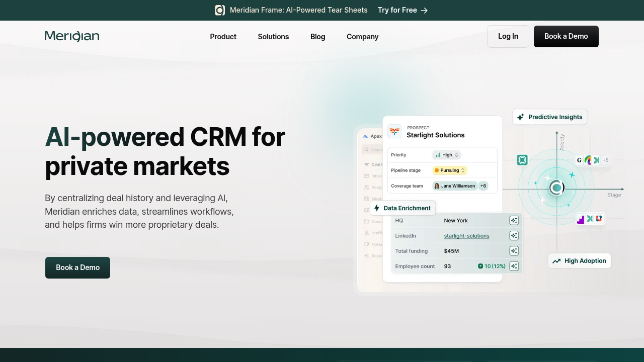Click the Notes icon in the sidebar
644x362 pixels.
[x=367, y=244]
